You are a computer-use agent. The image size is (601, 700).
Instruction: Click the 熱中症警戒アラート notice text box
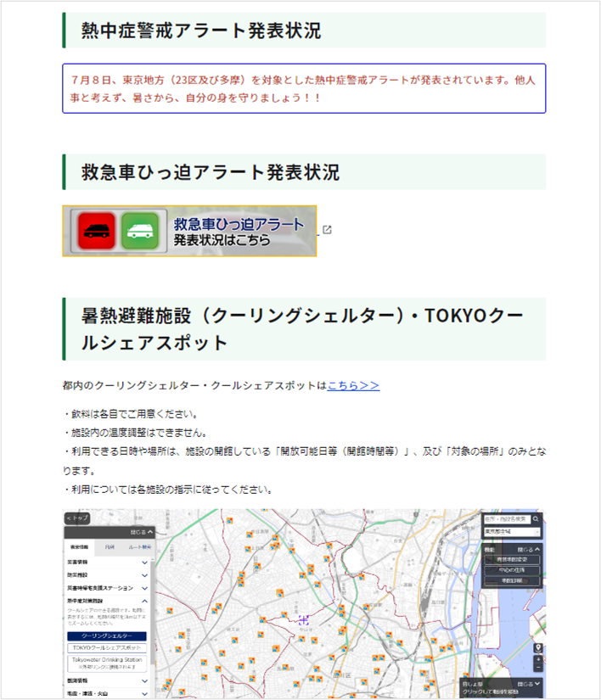[x=304, y=88]
